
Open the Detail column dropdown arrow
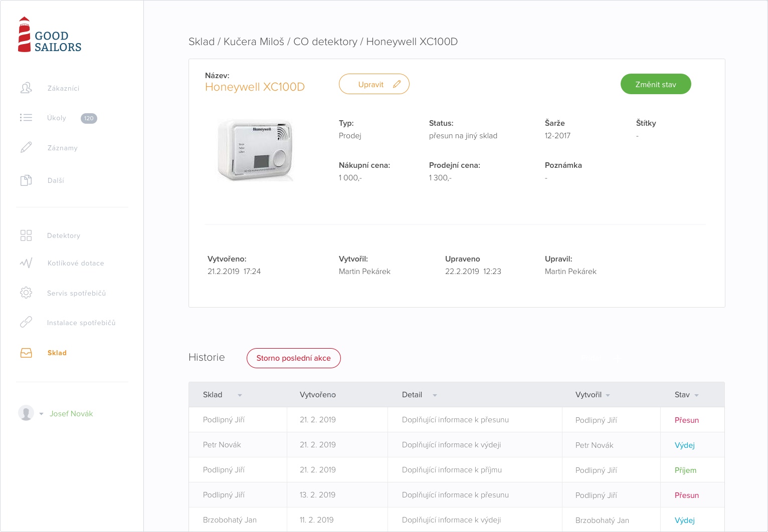(435, 395)
